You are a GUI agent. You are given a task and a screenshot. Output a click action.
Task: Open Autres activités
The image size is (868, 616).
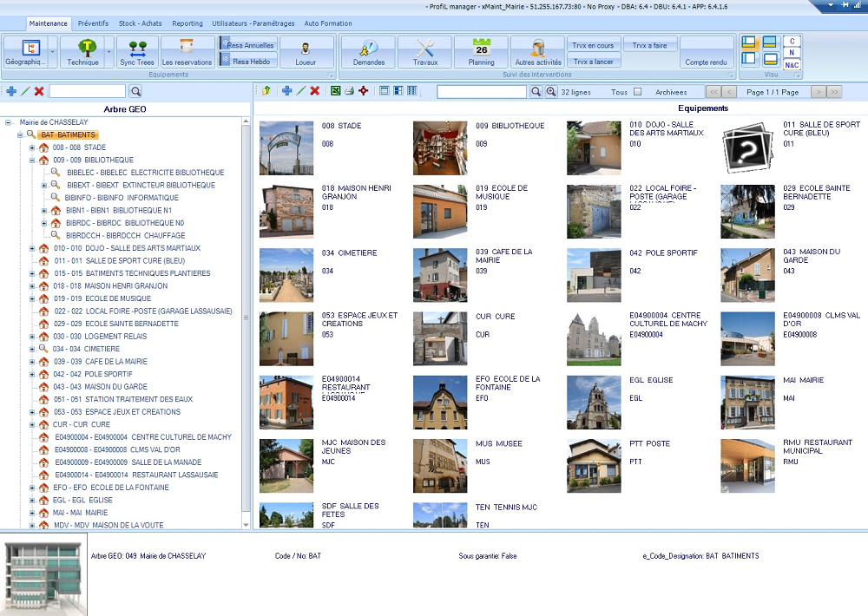click(x=537, y=52)
